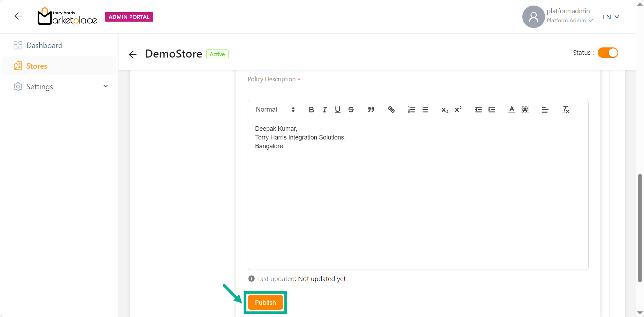The image size is (644, 317).
Task: Apply subscript formatting
Action: coord(445,110)
